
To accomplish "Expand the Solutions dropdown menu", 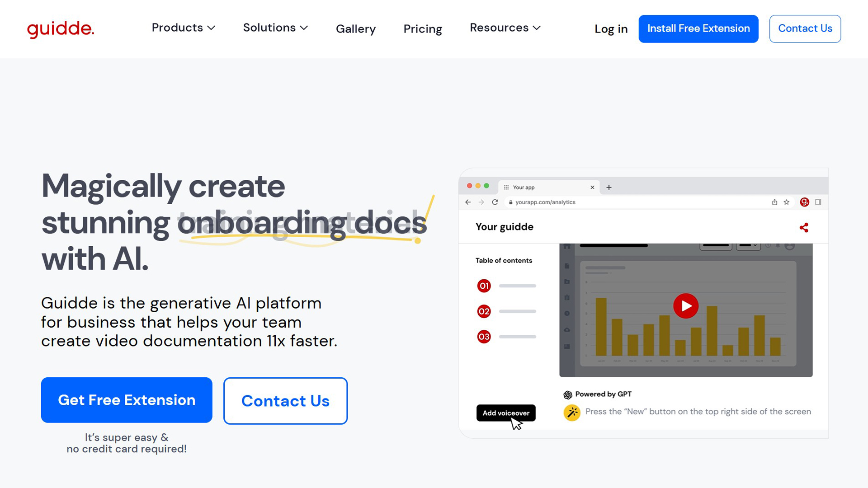I will 275,28.
